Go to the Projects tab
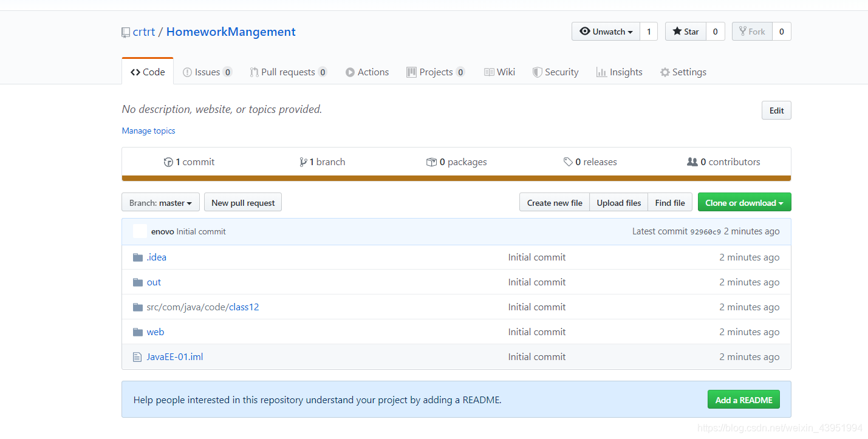 (x=436, y=72)
